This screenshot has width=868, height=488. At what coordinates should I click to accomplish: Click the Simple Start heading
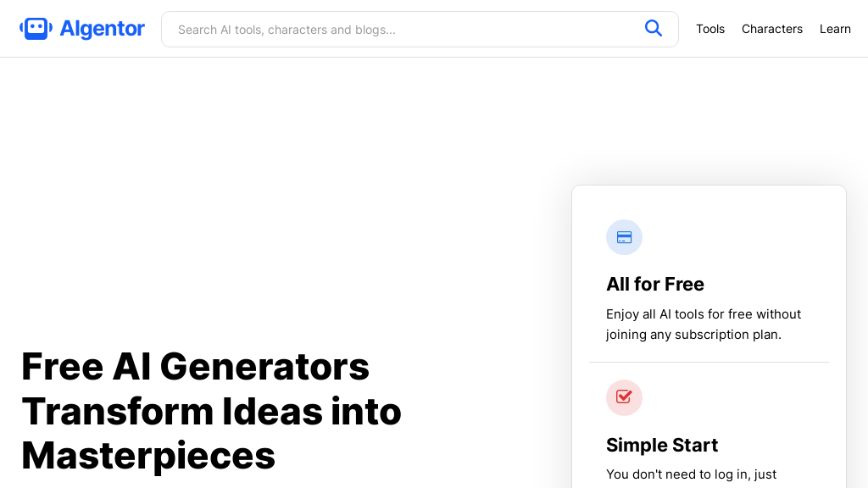661,445
